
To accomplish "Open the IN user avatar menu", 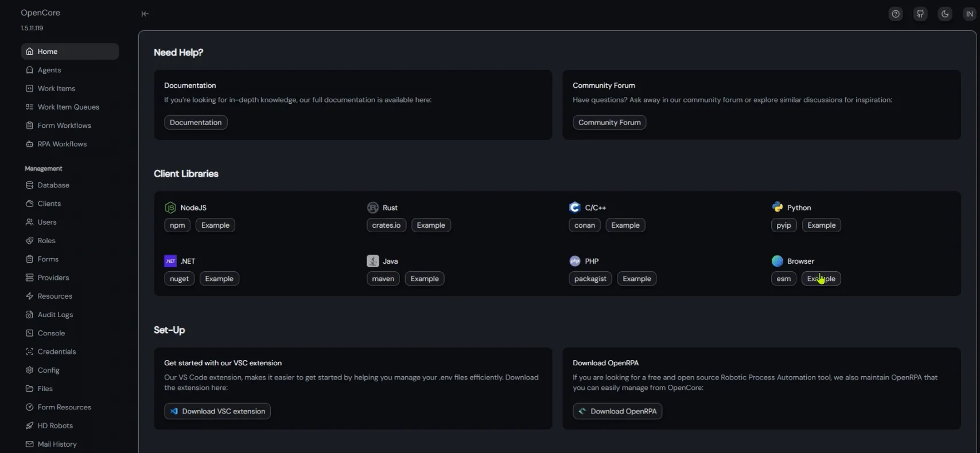I will [969, 14].
